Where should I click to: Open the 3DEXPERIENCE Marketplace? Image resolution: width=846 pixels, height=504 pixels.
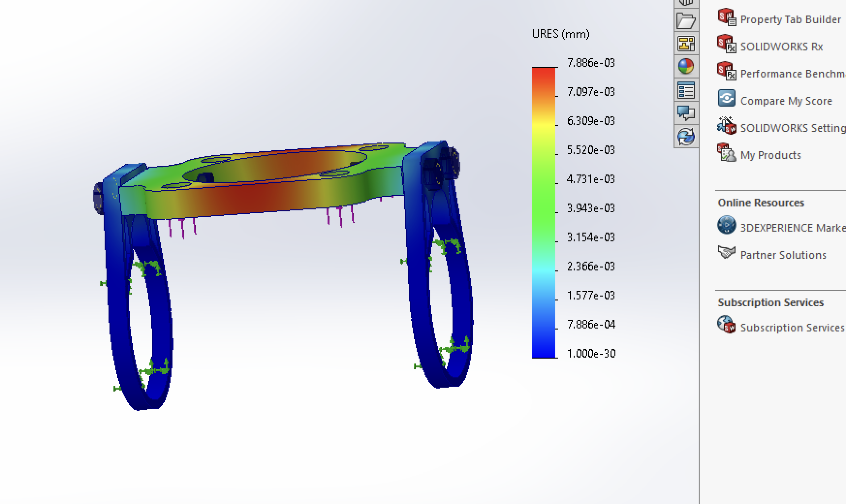[x=789, y=227]
